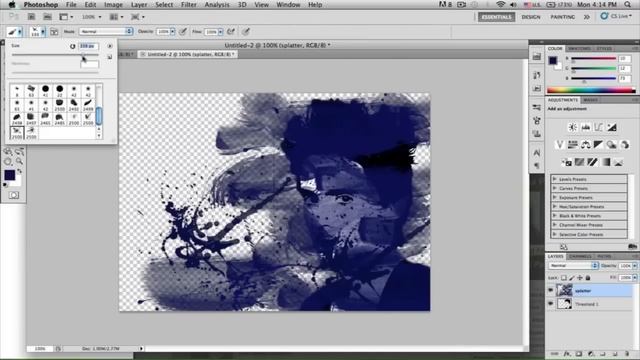
Task: Click the brush list scrollbar thumb
Action: click(x=98, y=116)
